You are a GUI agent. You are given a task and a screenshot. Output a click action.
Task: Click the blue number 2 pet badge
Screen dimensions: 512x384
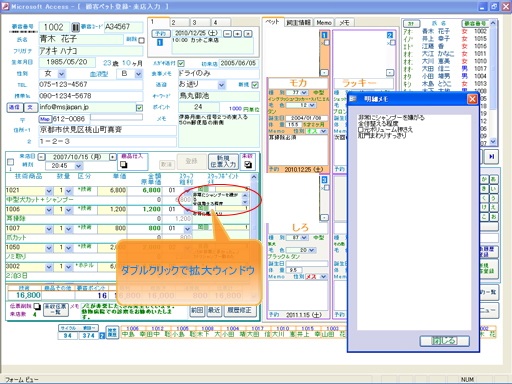coord(390,35)
